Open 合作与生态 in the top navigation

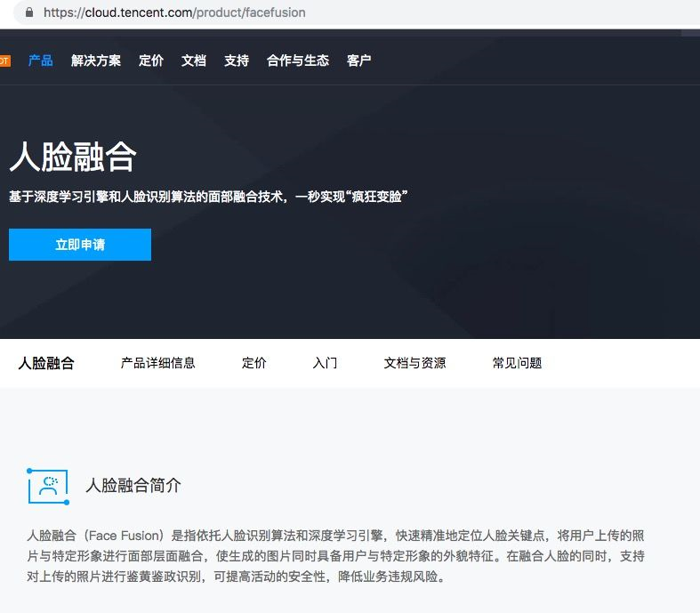click(x=298, y=60)
